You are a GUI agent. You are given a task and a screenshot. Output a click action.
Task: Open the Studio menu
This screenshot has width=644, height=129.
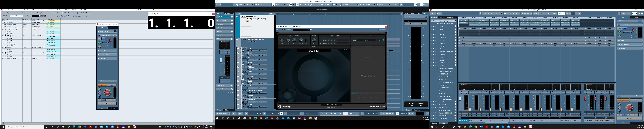(53, 10)
